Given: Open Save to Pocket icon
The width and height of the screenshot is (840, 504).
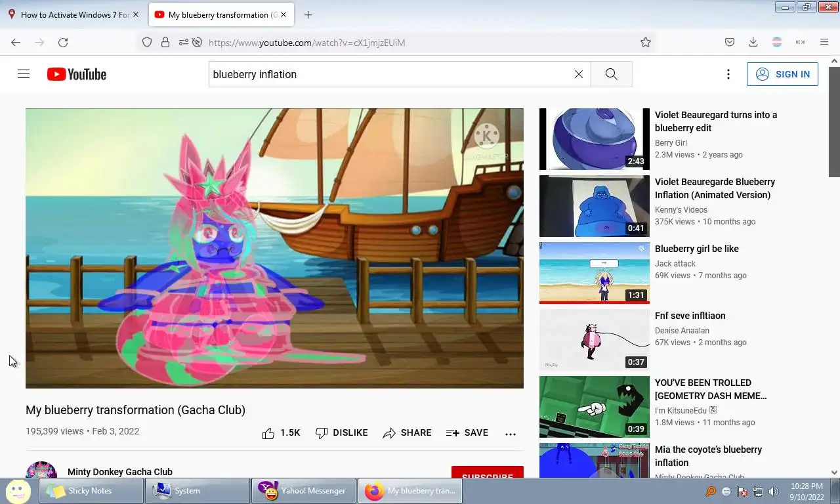Looking at the screenshot, I should 729,42.
